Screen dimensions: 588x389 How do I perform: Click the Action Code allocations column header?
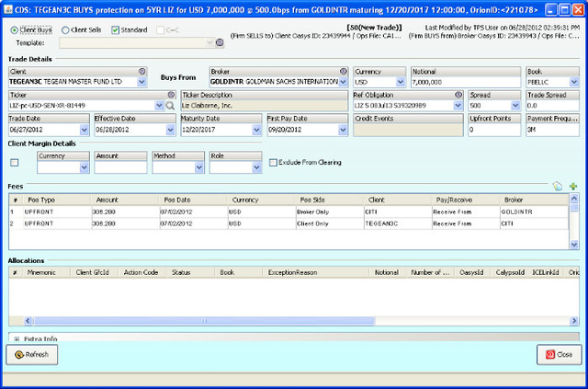tap(142, 272)
